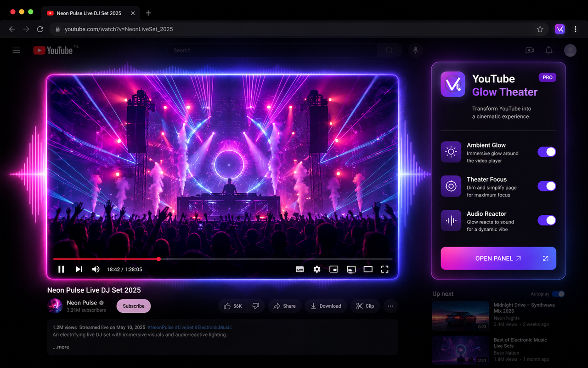Share this video
This screenshot has height=368, width=588.
pos(284,306)
